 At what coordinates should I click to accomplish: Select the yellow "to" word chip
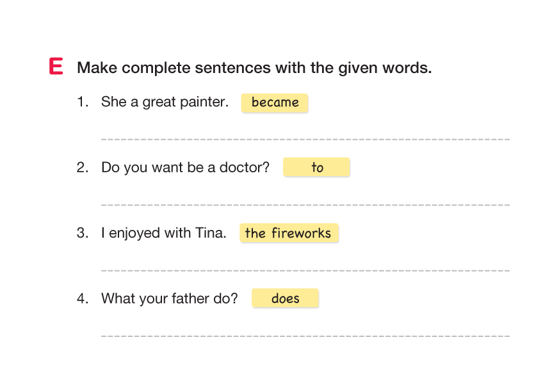click(x=317, y=168)
